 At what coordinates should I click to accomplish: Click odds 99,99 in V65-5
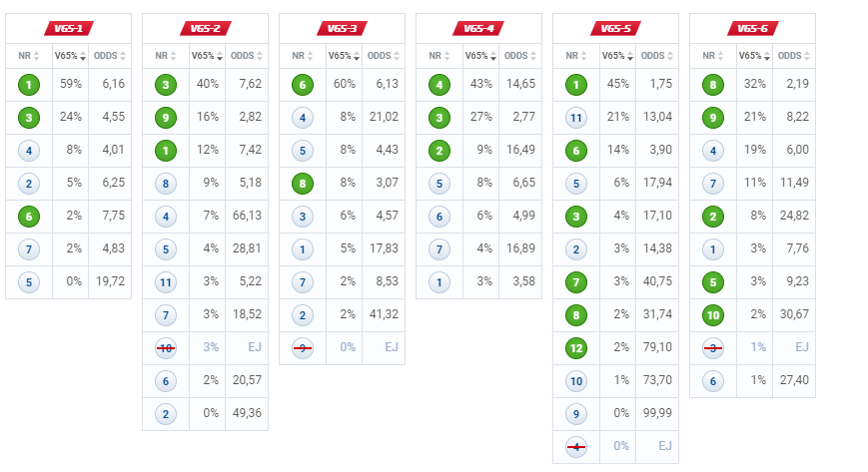point(657,413)
